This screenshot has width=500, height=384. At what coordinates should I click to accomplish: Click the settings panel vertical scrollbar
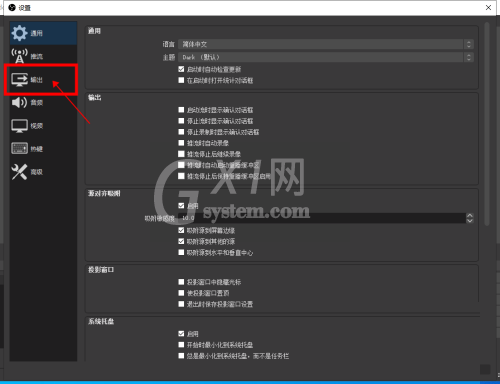click(487, 124)
